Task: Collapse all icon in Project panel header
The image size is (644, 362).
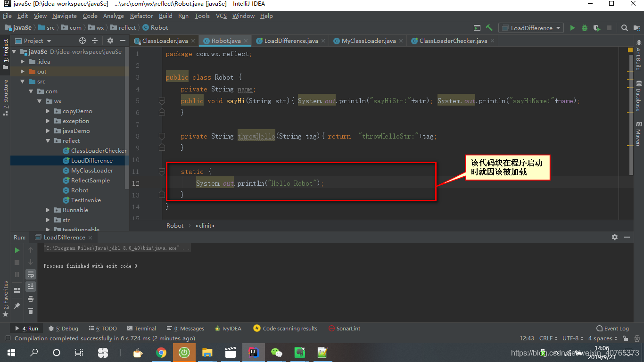Action: [95, 41]
